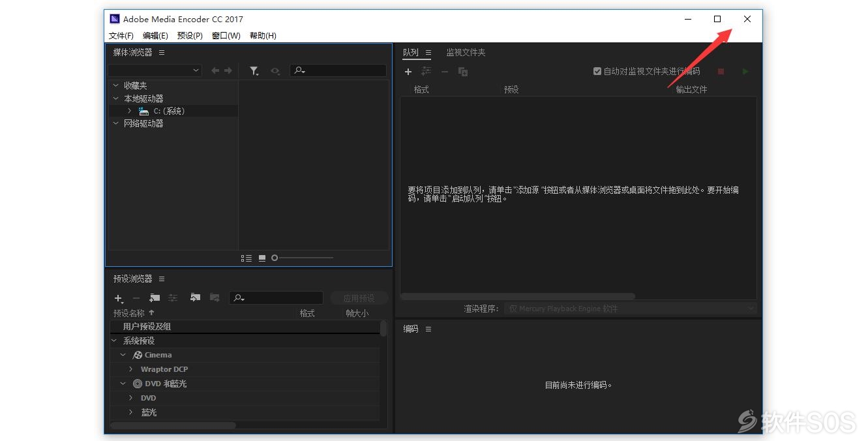Toggle 自动对监视文件夹进行编码 checkbox

[597, 71]
